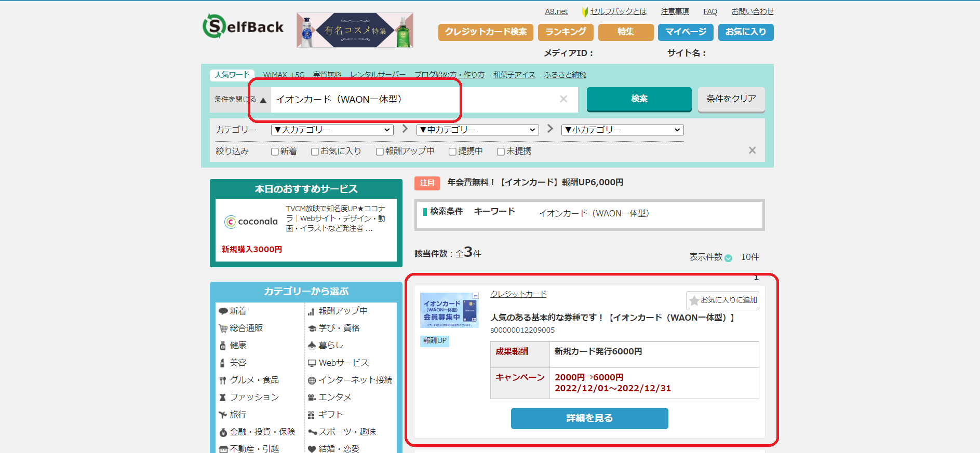Open the 小カテゴリー dropdown
Screen dimensions: 980x453
pyautogui.click(x=623, y=130)
